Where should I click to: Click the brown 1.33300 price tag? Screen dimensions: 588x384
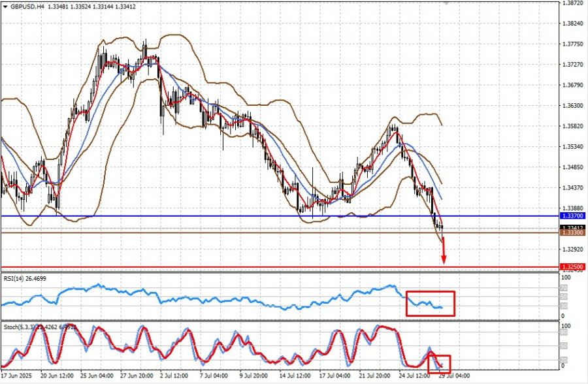click(x=572, y=233)
